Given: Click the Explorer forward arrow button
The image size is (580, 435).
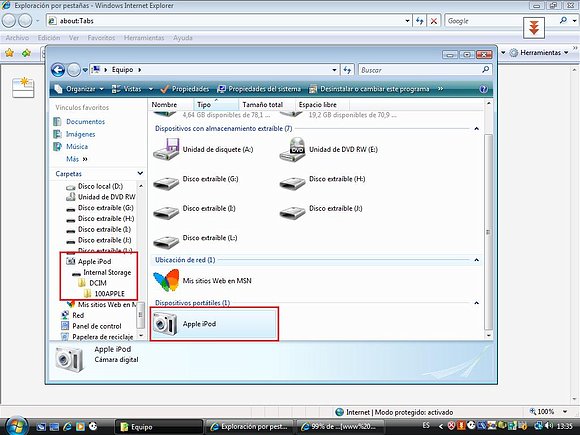Looking at the screenshot, I should point(74,70).
